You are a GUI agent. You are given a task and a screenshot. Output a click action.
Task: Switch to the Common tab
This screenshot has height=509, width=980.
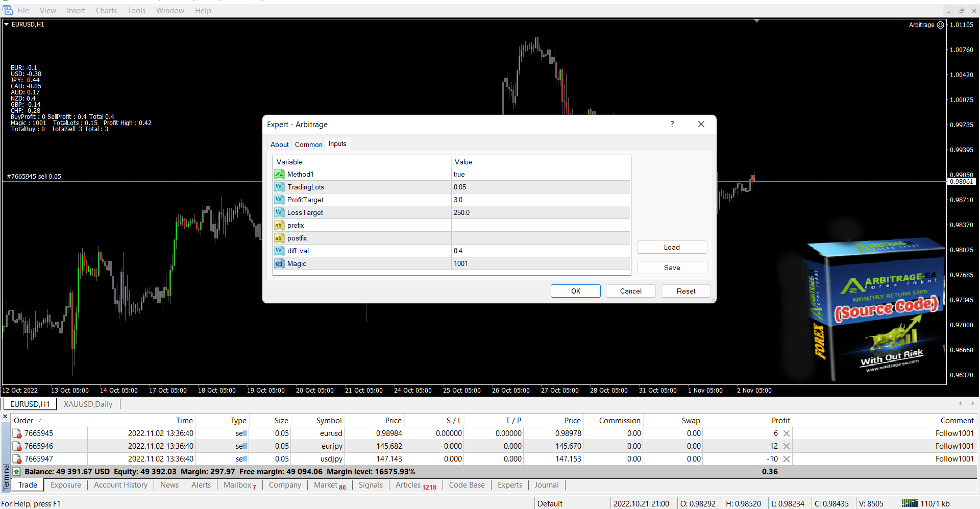(x=308, y=144)
